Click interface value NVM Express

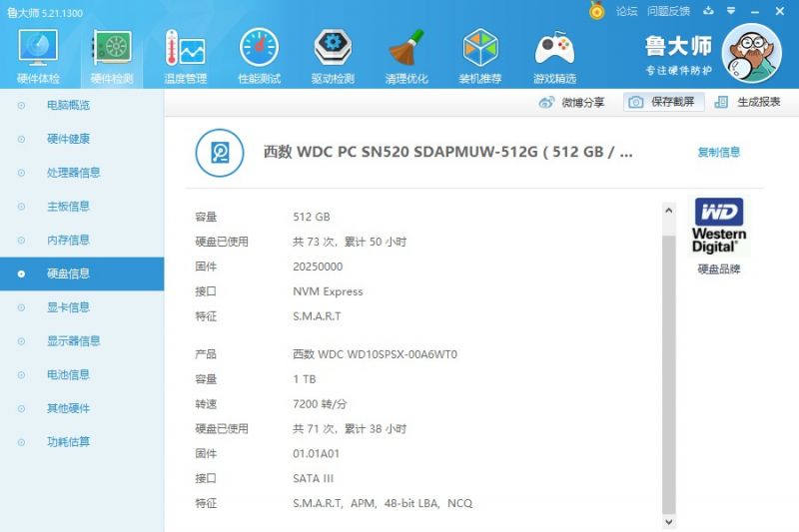click(328, 291)
